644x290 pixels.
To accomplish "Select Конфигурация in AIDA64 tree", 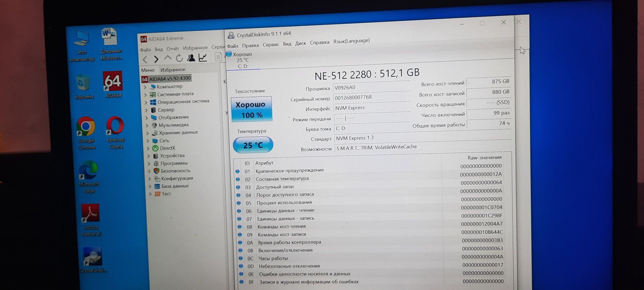I will coord(177,179).
